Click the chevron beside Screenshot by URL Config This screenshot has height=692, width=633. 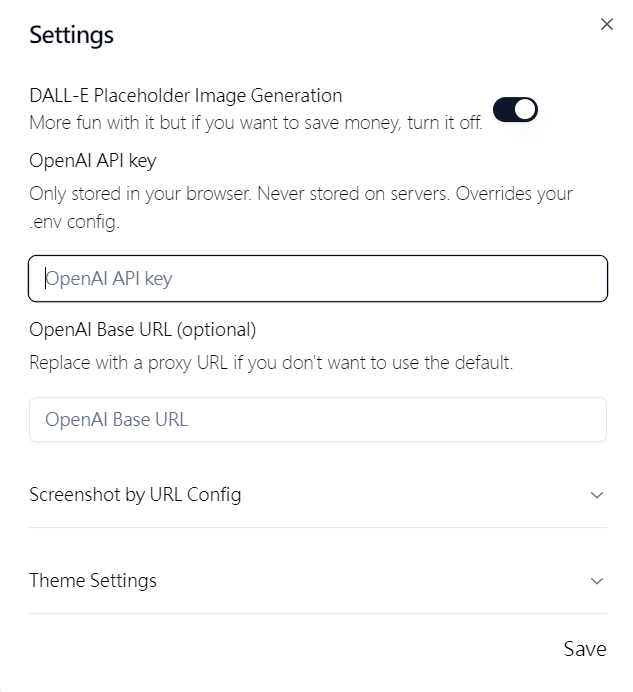[597, 495]
